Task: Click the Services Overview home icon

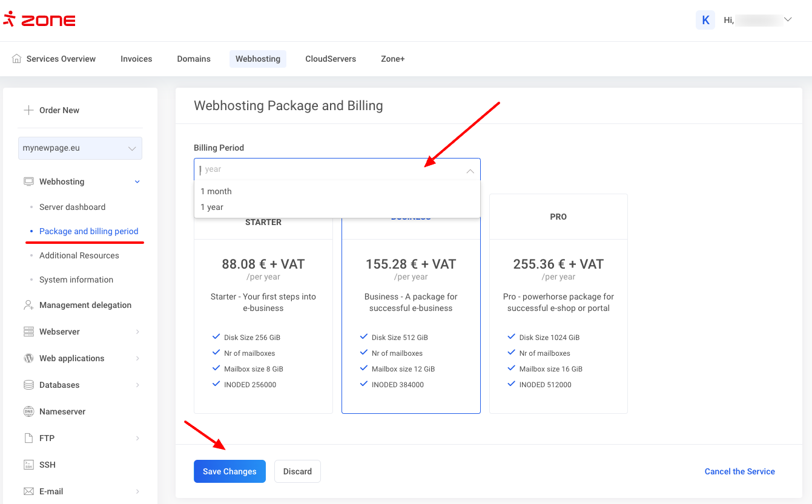Action: (16, 59)
